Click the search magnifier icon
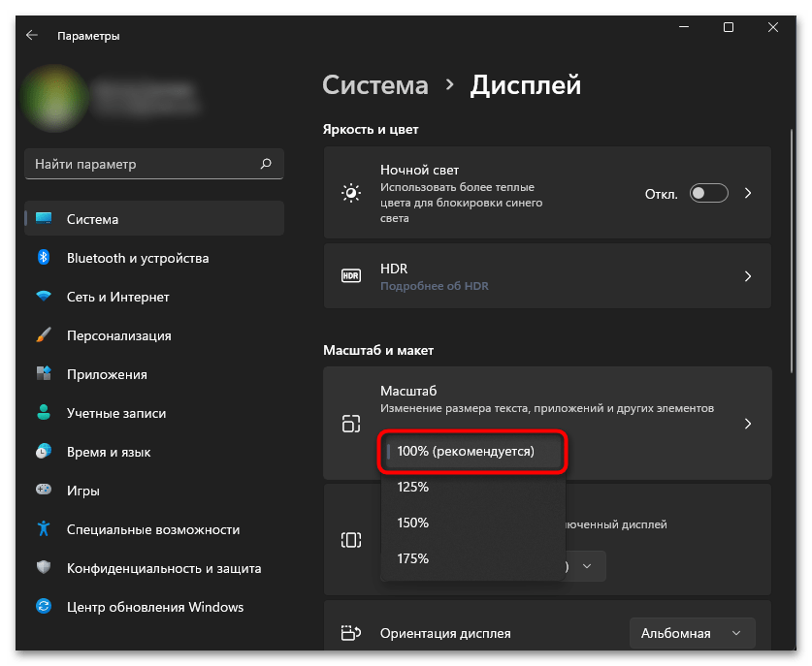This screenshot has height=666, width=812. pos(266,165)
